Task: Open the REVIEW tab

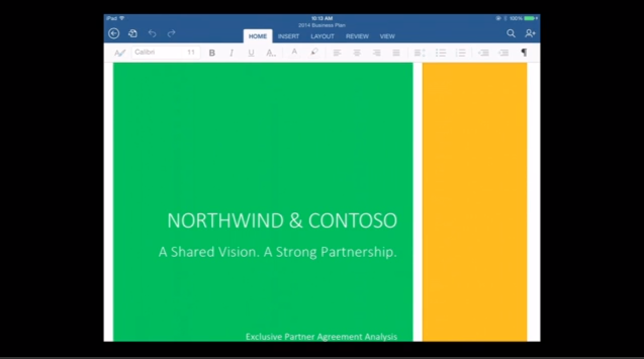Action: pyautogui.click(x=357, y=36)
